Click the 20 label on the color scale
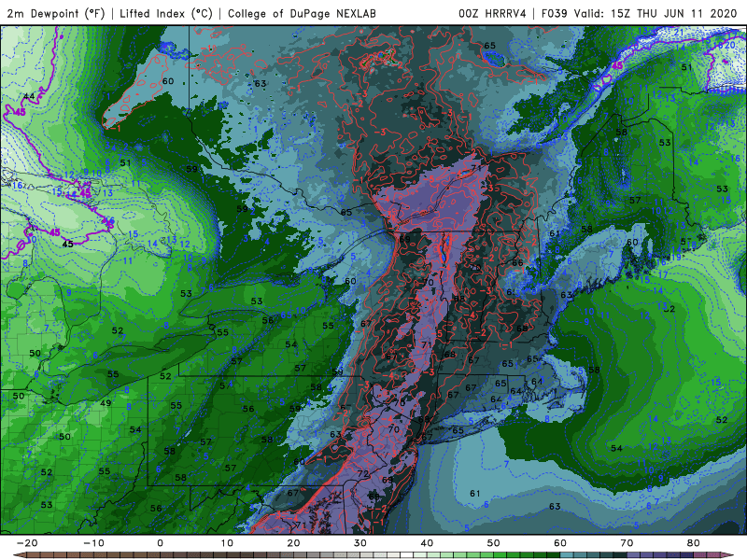Image resolution: width=747 pixels, height=560 pixels. [293, 543]
